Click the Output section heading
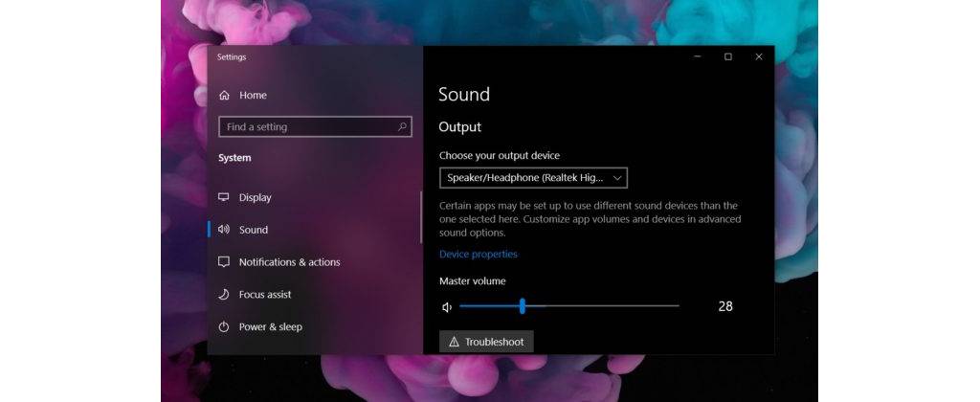The height and width of the screenshot is (402, 980). coord(460,127)
